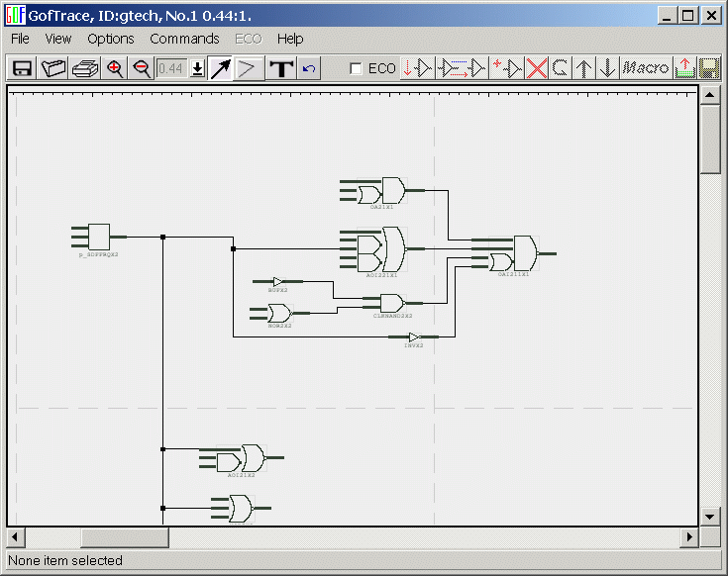Click the up arrow toolbar icon
The height and width of the screenshot is (576, 728).
(x=585, y=68)
